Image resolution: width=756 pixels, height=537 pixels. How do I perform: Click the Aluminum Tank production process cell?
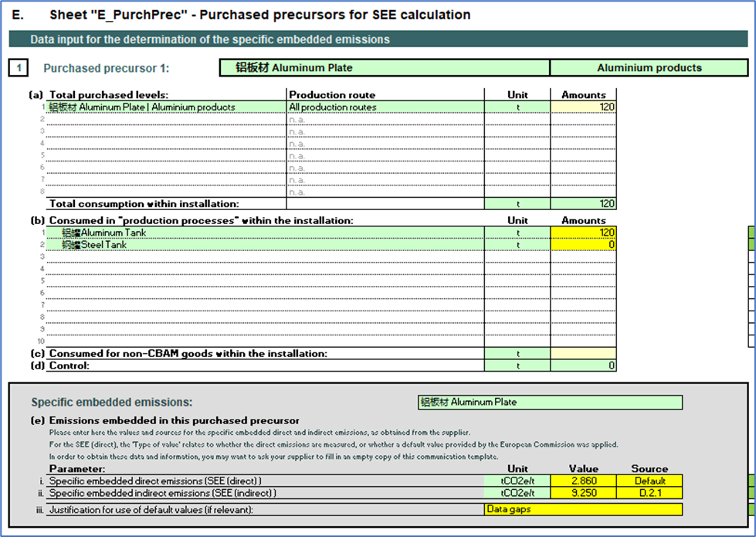point(263,233)
